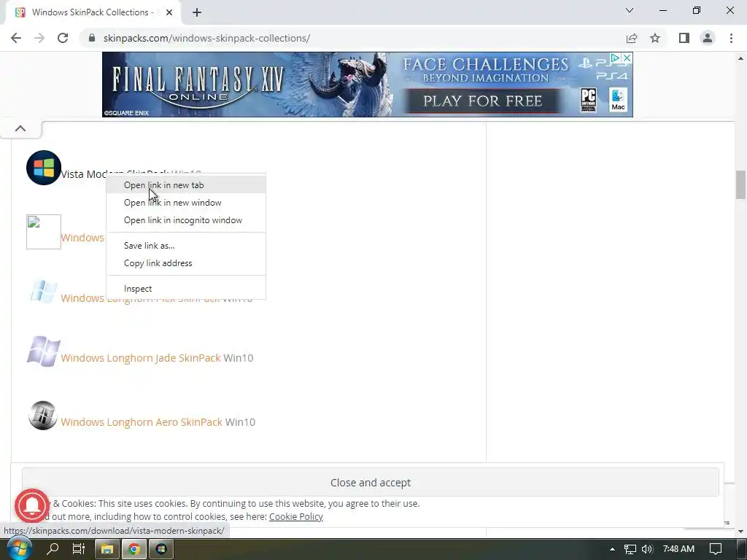The width and height of the screenshot is (747, 560).
Task: Open network status tray icon
Action: click(x=630, y=549)
